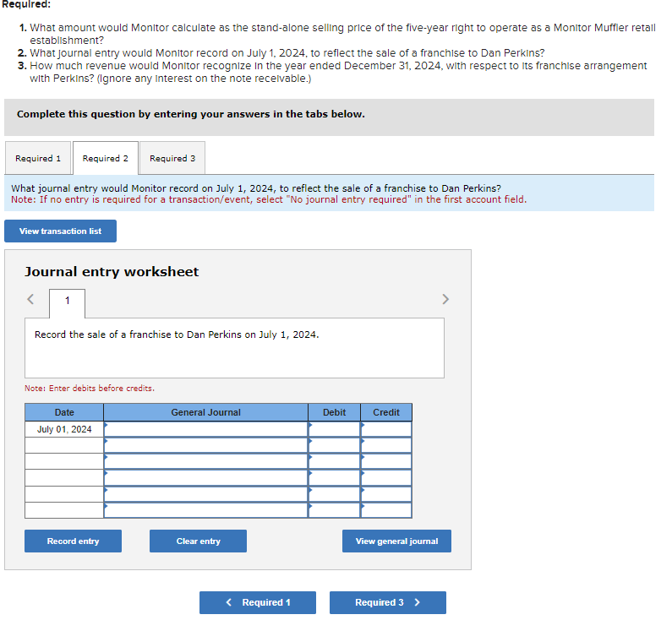Click the Credit column header
This screenshot has width=672, height=631.
point(386,412)
